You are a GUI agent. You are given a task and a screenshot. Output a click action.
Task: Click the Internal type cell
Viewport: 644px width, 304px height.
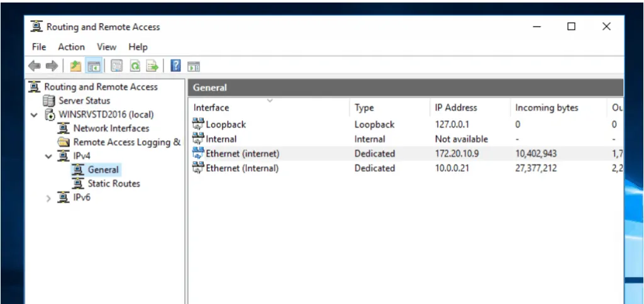(370, 139)
